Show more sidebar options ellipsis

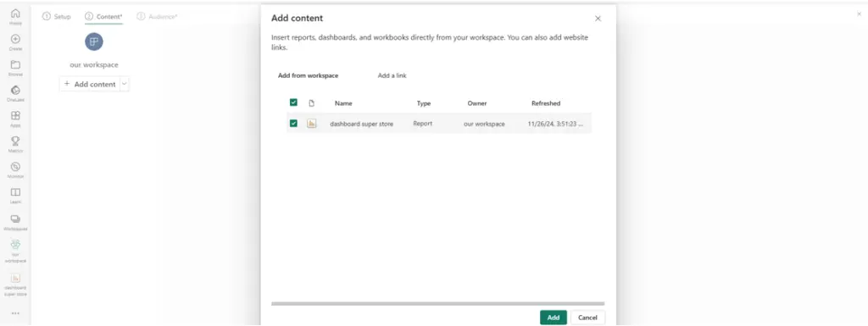tap(15, 313)
